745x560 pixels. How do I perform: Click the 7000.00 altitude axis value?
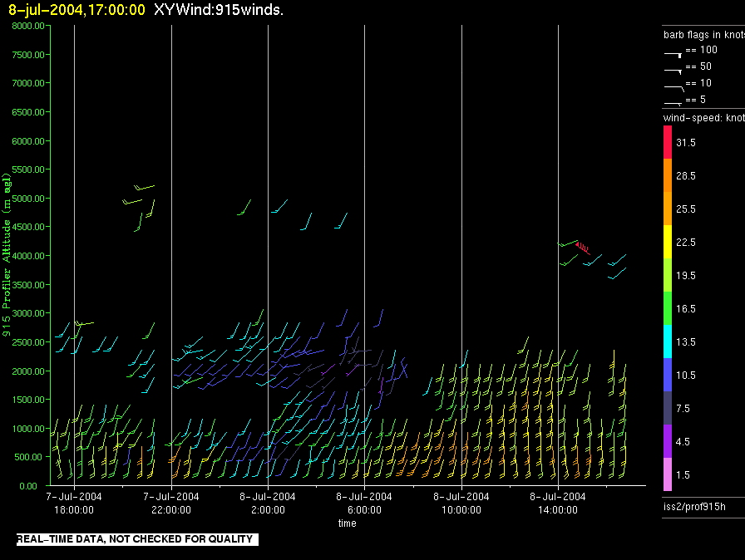coord(28,83)
